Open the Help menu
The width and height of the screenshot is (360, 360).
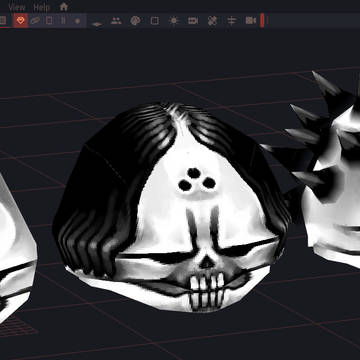42,7
